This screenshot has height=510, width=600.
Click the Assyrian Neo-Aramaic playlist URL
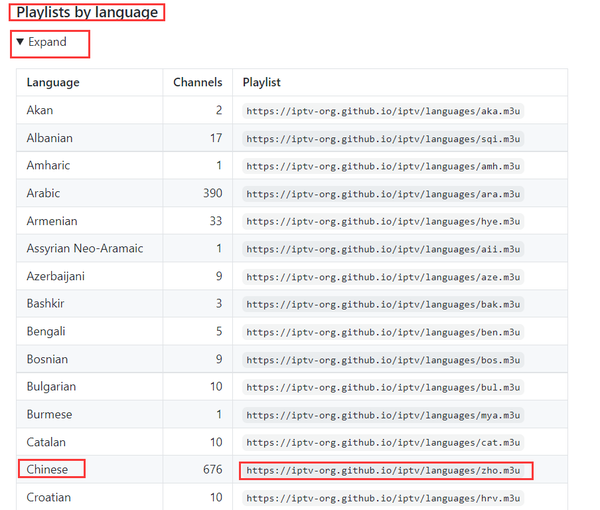[384, 249]
